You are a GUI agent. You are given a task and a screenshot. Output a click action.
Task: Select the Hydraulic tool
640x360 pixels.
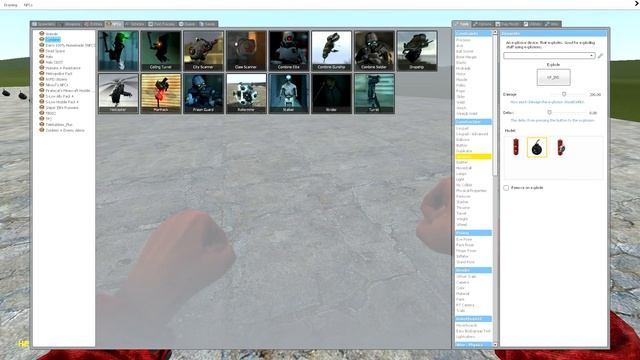463,69
